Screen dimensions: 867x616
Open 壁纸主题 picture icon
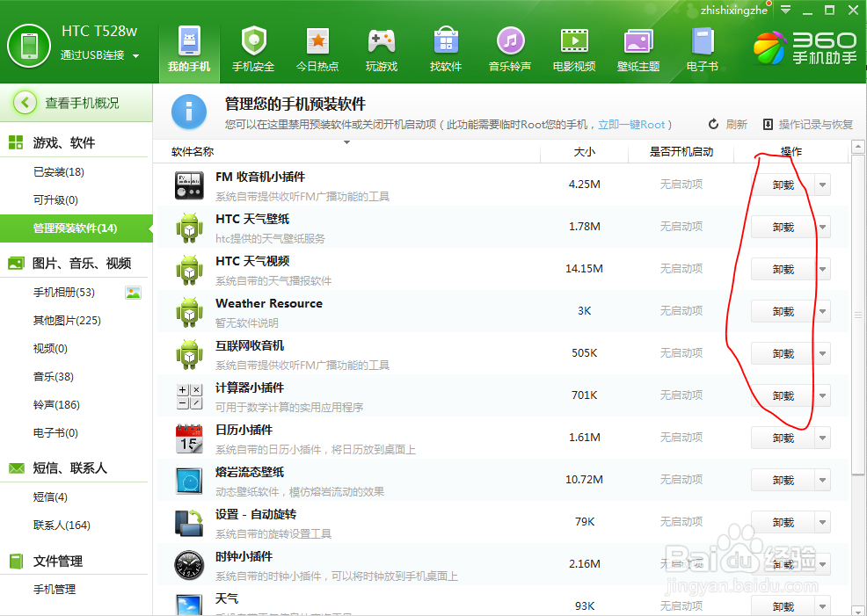(x=638, y=41)
